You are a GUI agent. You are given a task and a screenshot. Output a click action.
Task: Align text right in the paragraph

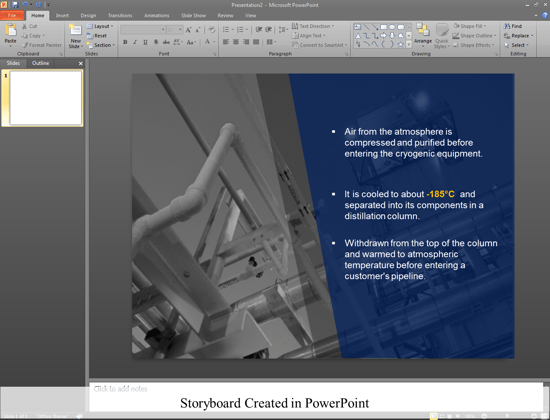[246, 42]
